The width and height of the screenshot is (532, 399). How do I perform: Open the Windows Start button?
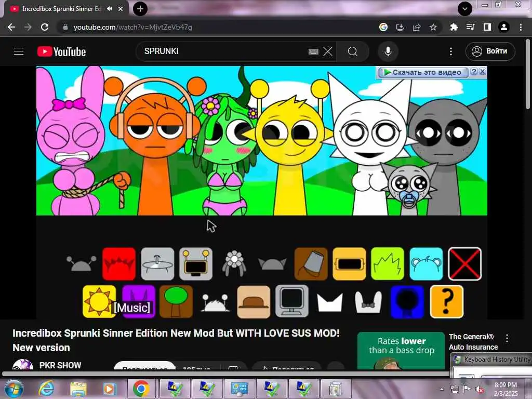[x=13, y=389]
